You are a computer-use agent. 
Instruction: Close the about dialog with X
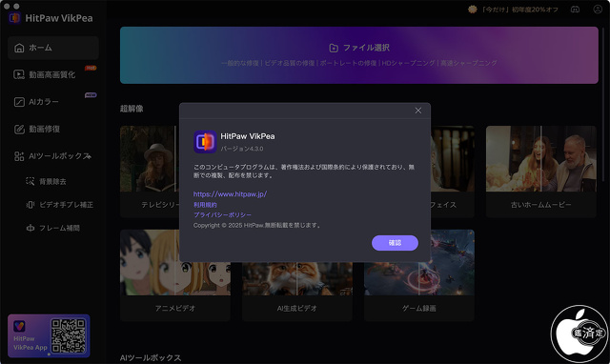click(418, 111)
